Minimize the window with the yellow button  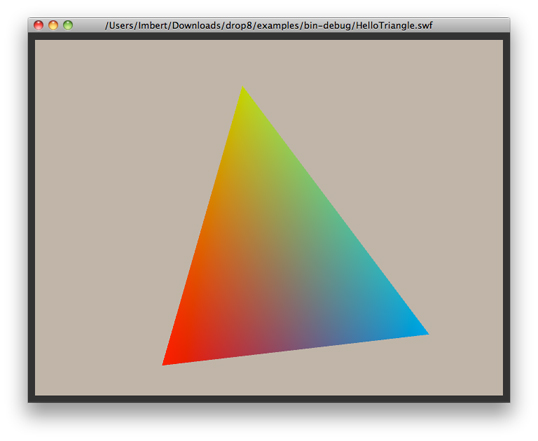[53, 25]
